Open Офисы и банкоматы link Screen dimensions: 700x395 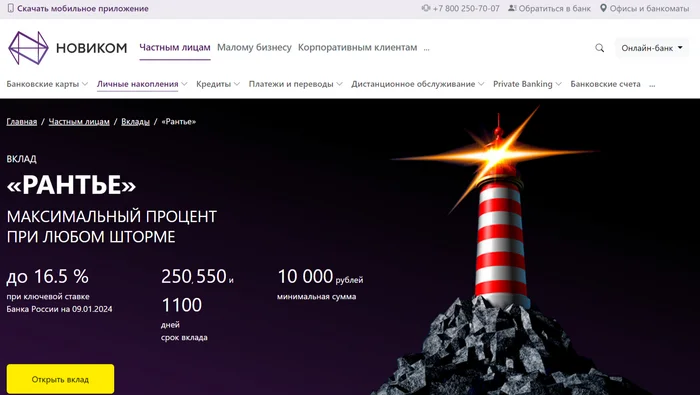click(650, 8)
